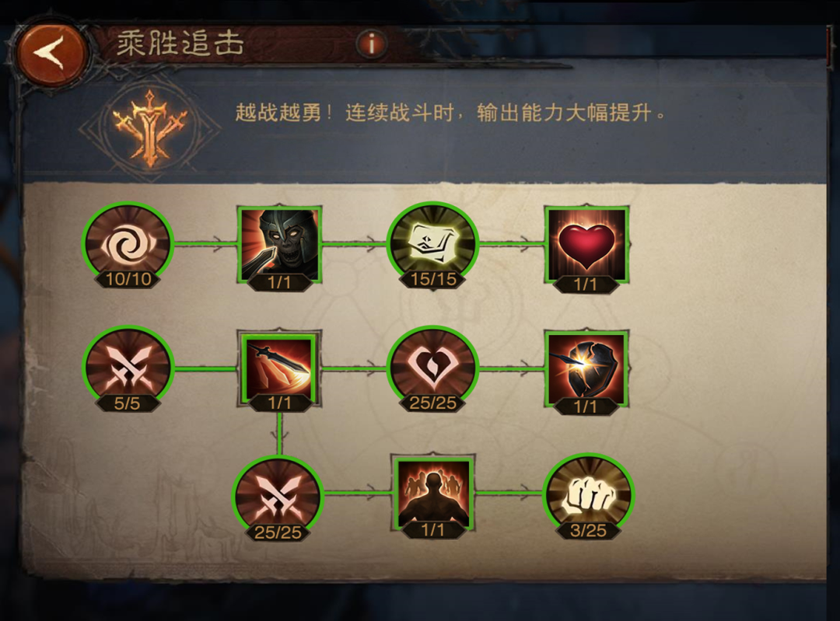Select the silhouette warrior skill node
Image resolution: width=840 pixels, height=621 pixels.
pyautogui.click(x=433, y=495)
